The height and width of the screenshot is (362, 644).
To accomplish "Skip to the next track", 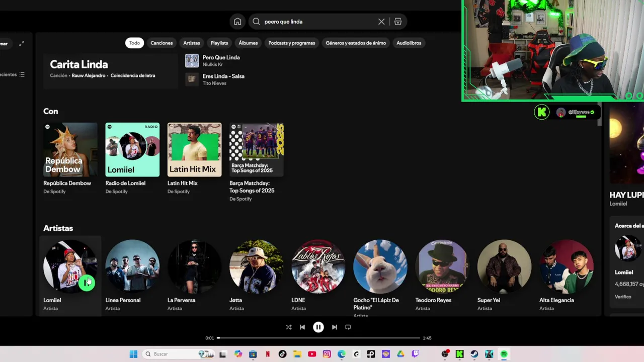I will tap(335, 327).
